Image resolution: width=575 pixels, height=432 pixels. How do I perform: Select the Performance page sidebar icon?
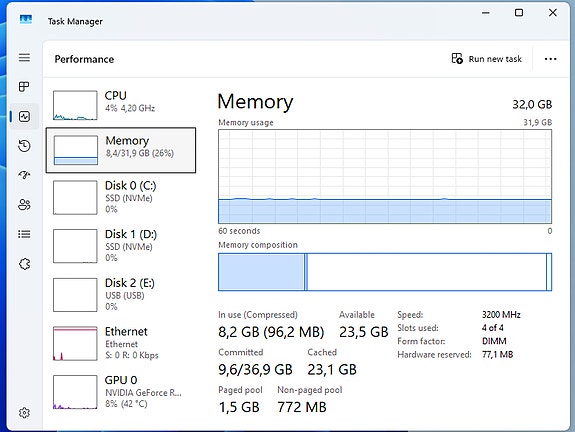point(25,117)
